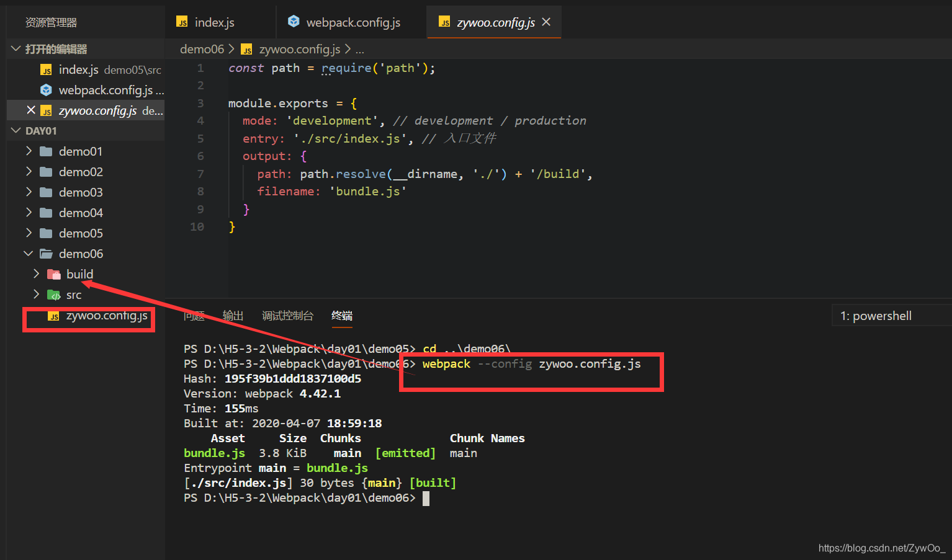Select the 终端 panel tab
952x560 pixels.
pos(342,316)
